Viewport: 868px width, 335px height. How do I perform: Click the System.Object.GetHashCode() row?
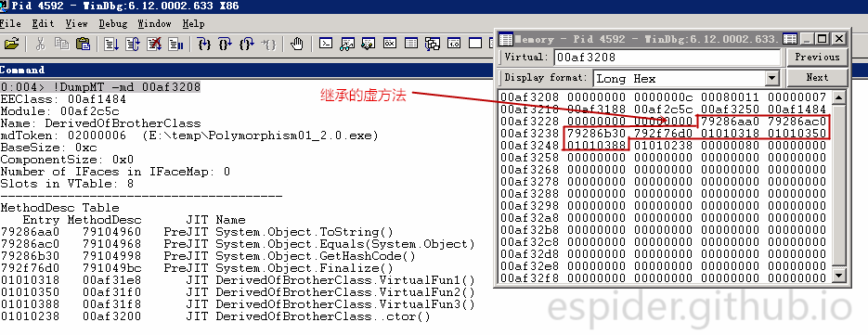coord(208,256)
